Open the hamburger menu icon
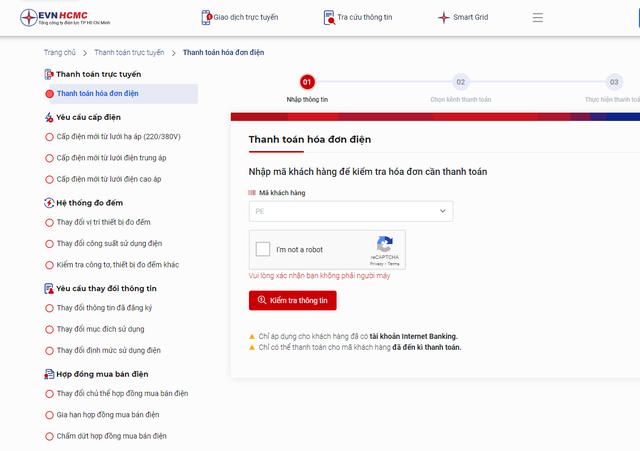 538,18
